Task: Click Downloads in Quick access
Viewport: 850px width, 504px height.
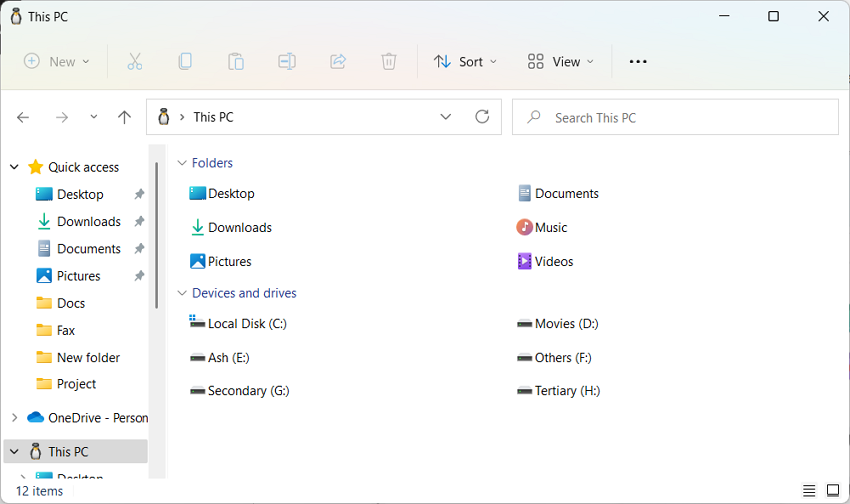Action: (89, 222)
